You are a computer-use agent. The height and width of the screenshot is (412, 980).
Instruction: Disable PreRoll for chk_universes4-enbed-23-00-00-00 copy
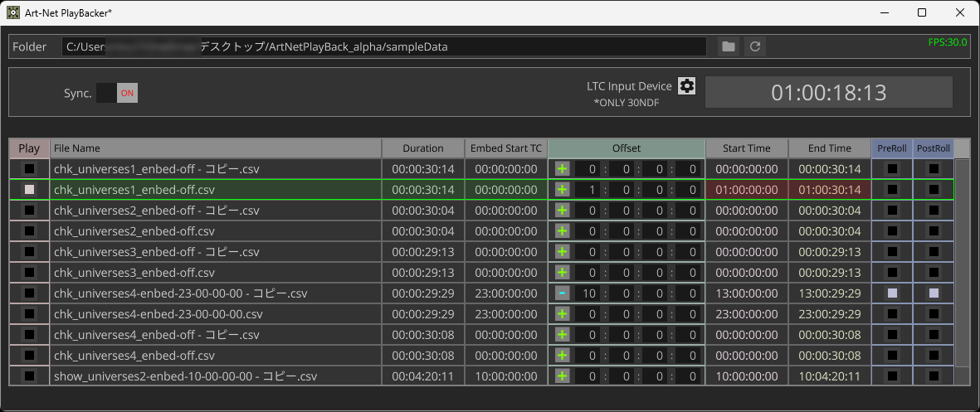point(892,293)
